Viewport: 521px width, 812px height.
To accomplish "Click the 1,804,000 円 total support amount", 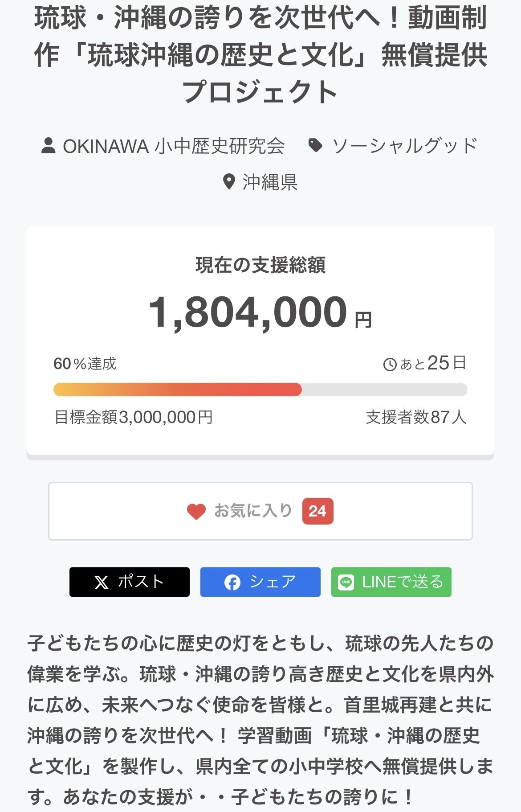I will coord(260,313).
